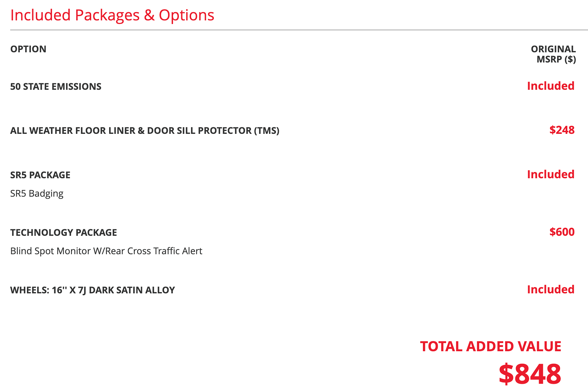Click the Included Packages & Options heading

click(x=112, y=15)
